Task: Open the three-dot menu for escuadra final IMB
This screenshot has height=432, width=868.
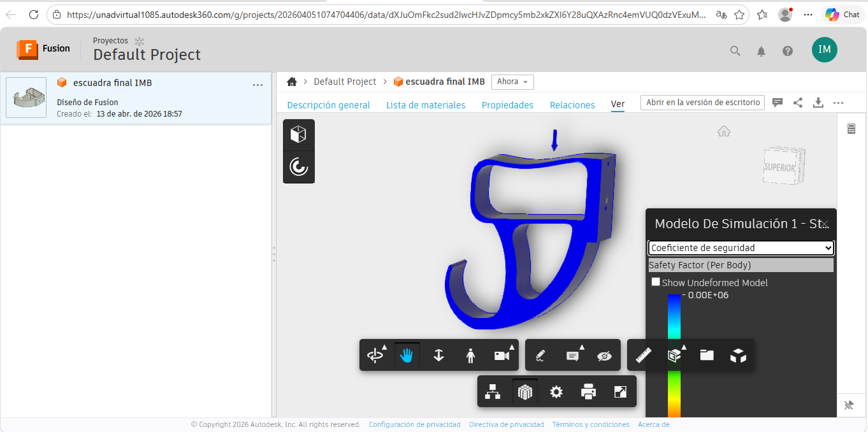Action: point(257,85)
